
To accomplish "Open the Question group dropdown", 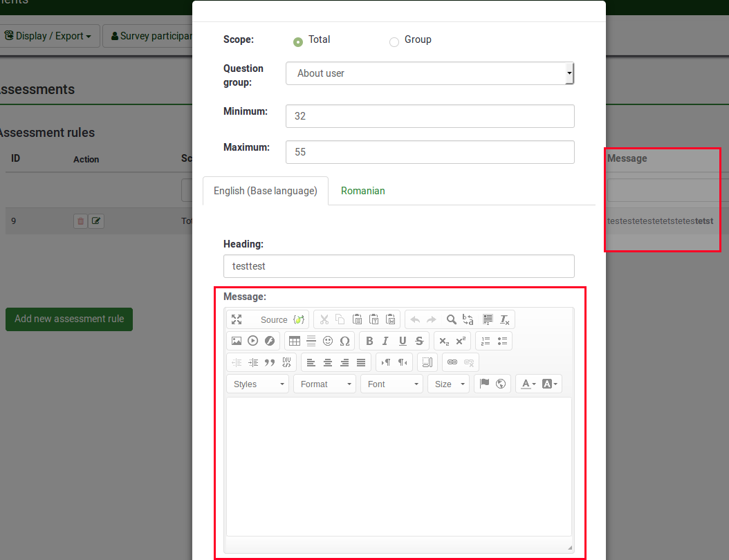I will click(430, 73).
